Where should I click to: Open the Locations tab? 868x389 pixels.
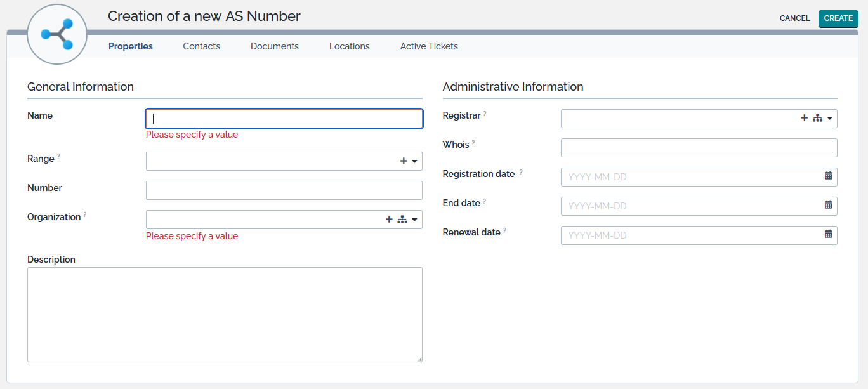coord(350,46)
